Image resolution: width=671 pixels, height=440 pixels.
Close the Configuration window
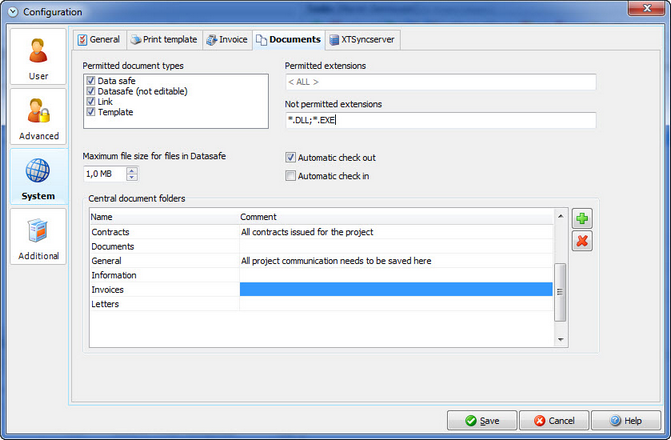pos(646,8)
